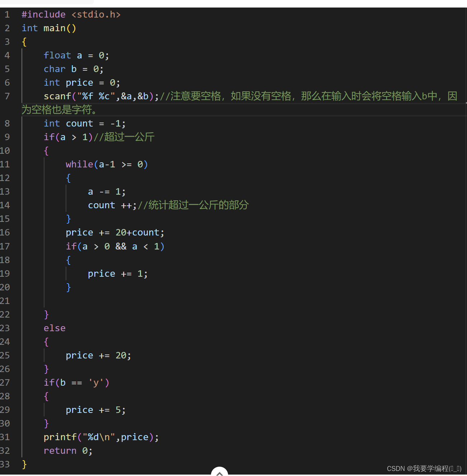This screenshot has width=467, height=476.
Task: Click the collapse chevron button at bottom
Action: [220, 472]
